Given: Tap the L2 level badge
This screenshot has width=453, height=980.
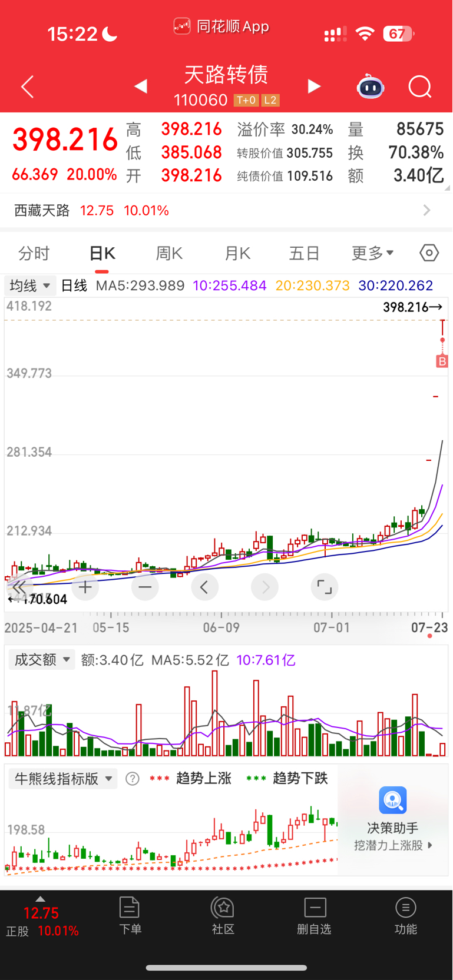Looking at the screenshot, I should [x=270, y=100].
